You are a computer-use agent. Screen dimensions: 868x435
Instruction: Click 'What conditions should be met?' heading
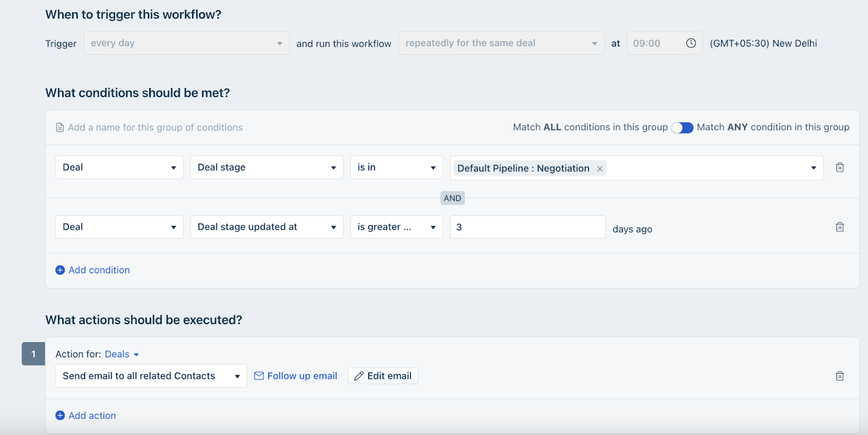138,93
